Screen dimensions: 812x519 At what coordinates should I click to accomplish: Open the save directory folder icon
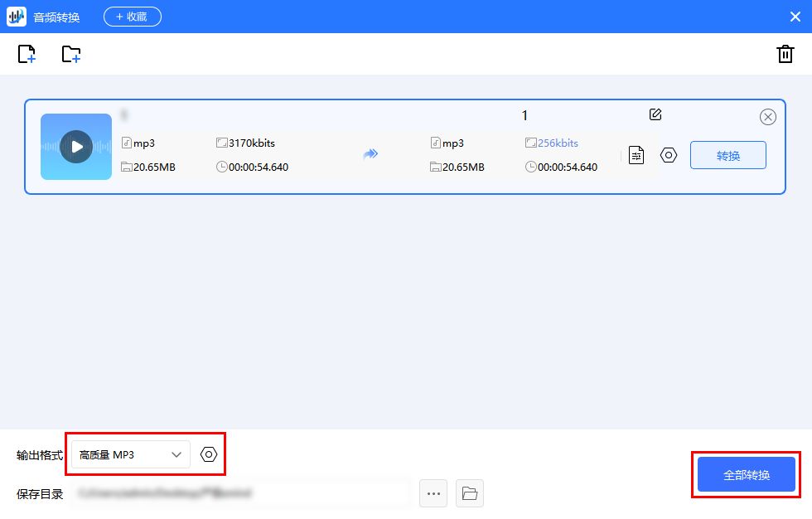click(x=470, y=493)
